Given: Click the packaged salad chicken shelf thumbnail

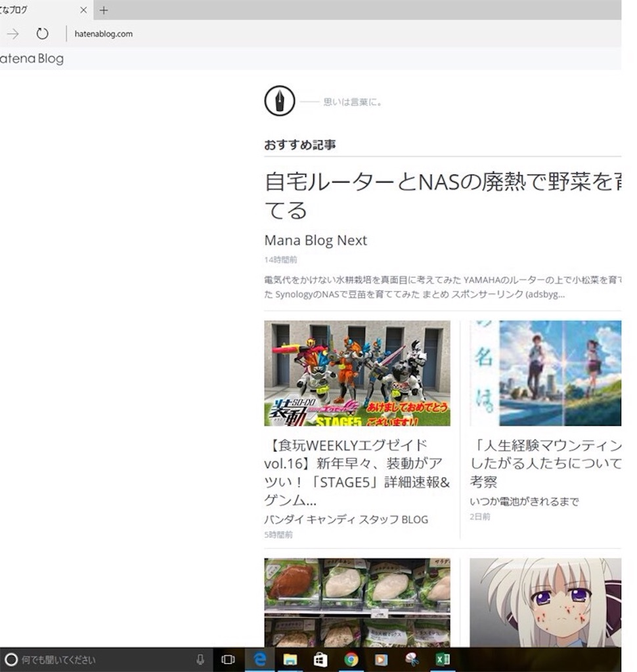Looking at the screenshot, I should pyautogui.click(x=357, y=602).
